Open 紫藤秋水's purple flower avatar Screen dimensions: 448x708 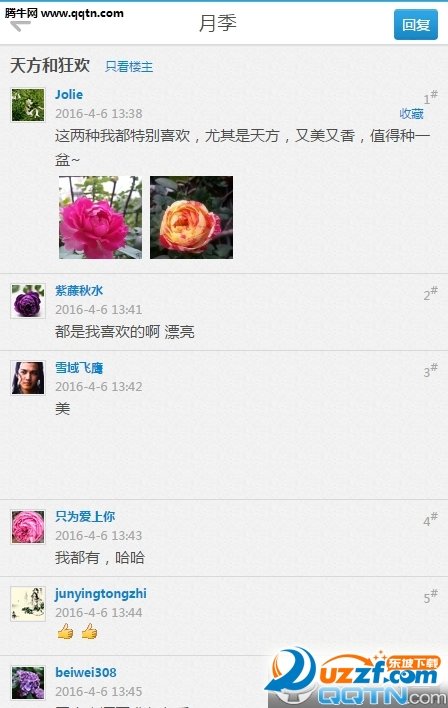(28, 301)
